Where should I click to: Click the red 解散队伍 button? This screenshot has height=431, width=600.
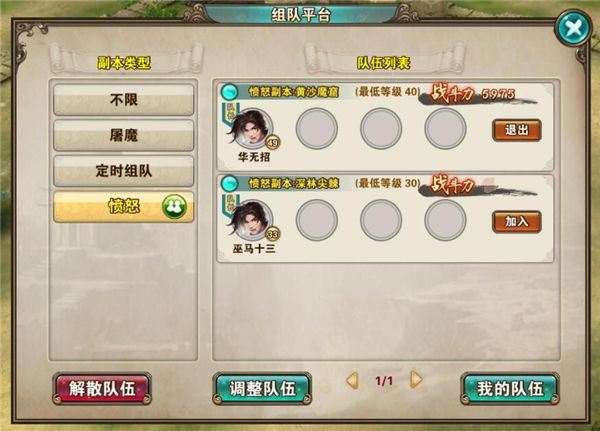(102, 389)
